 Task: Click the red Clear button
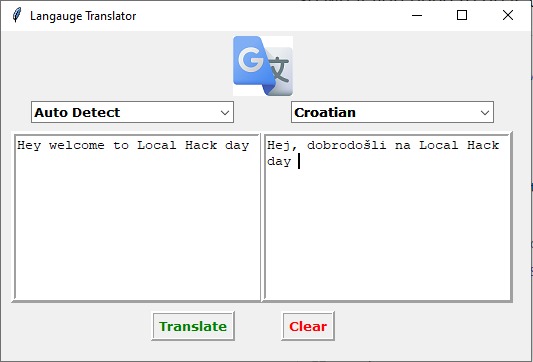[308, 326]
